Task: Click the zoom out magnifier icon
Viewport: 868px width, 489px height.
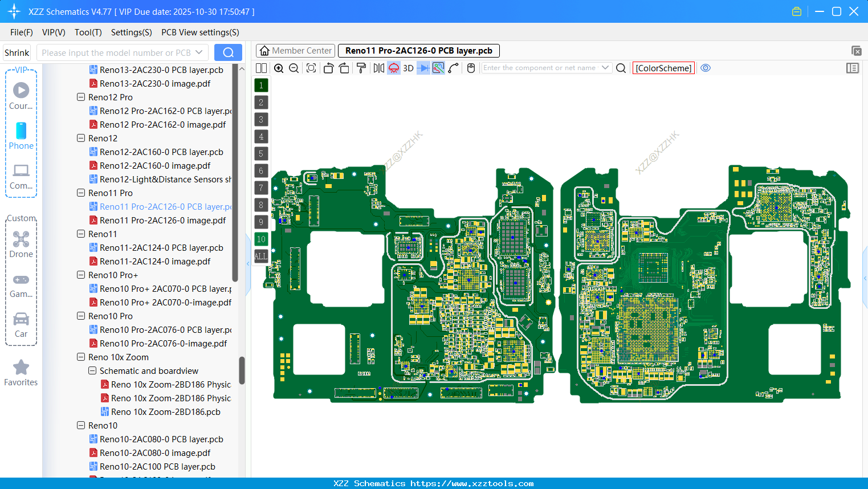Action: click(x=293, y=68)
